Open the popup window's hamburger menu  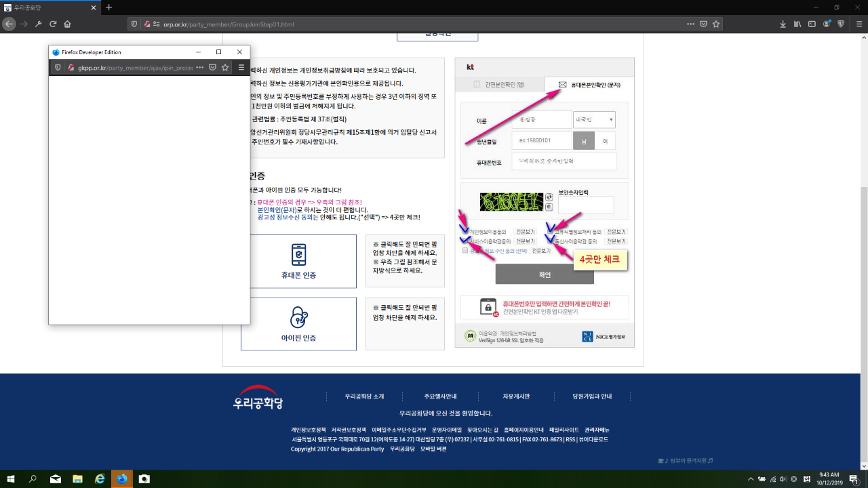(241, 68)
